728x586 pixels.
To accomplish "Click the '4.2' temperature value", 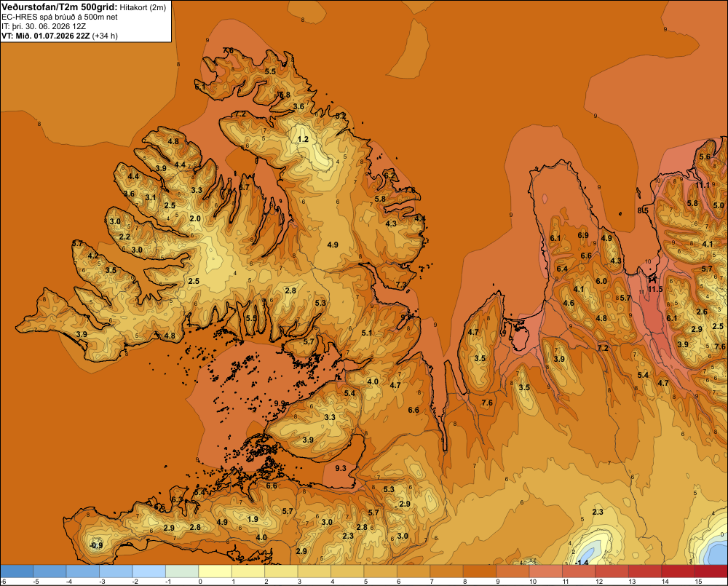I will pos(93,256).
